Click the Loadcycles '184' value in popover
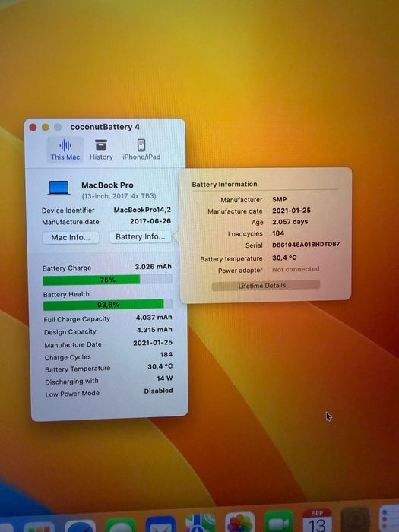The width and height of the screenshot is (399, 532). [278, 233]
